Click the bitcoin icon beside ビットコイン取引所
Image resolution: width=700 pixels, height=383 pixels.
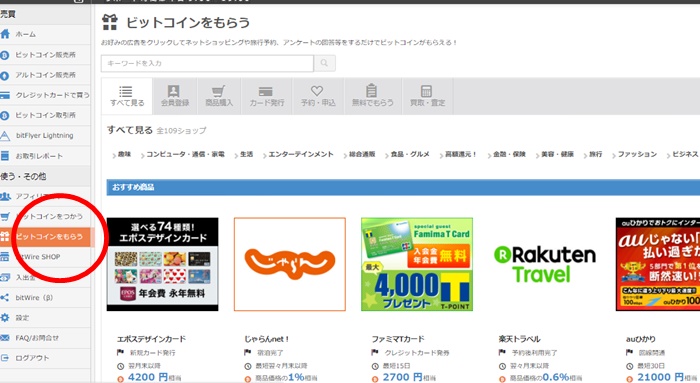click(x=5, y=116)
